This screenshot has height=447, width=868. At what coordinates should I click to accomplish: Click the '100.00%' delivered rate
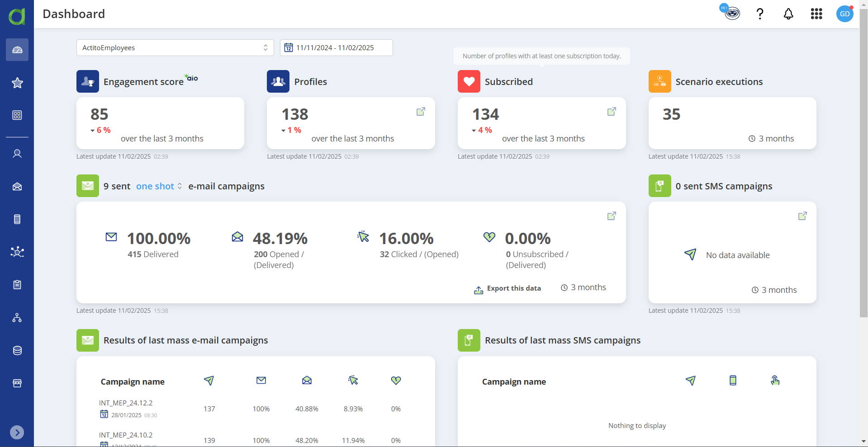pos(159,239)
